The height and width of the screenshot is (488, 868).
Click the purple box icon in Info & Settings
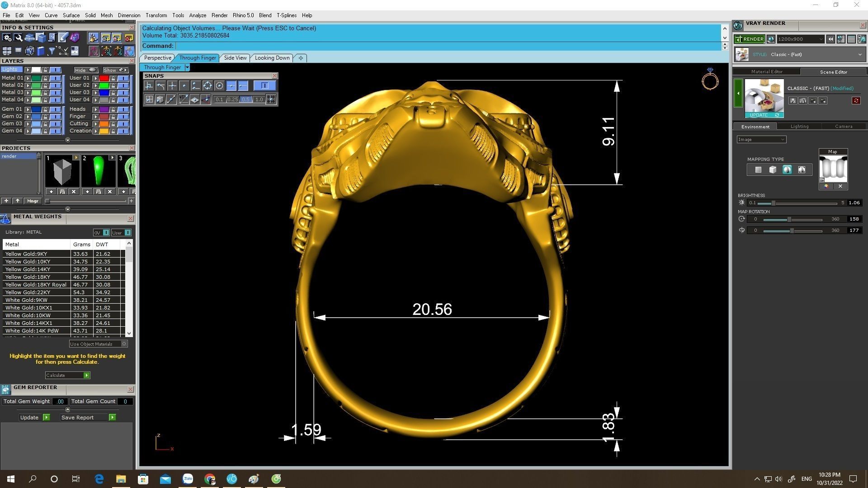pyautogui.click(x=75, y=38)
